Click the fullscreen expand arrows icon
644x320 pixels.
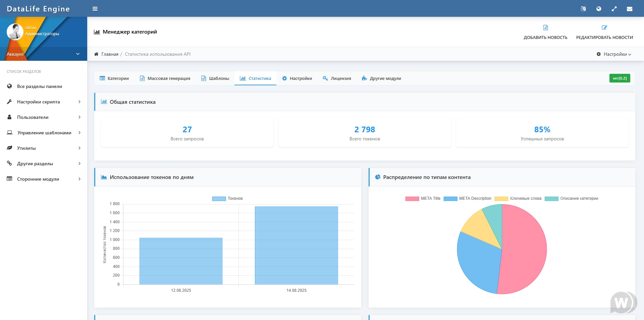pyautogui.click(x=614, y=9)
